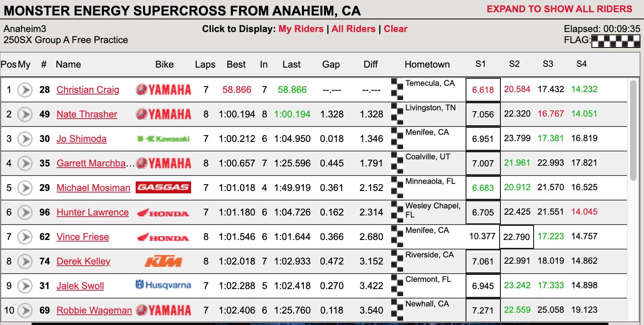The image size is (644, 325).
Task: Select the Best column header
Action: (236, 64)
